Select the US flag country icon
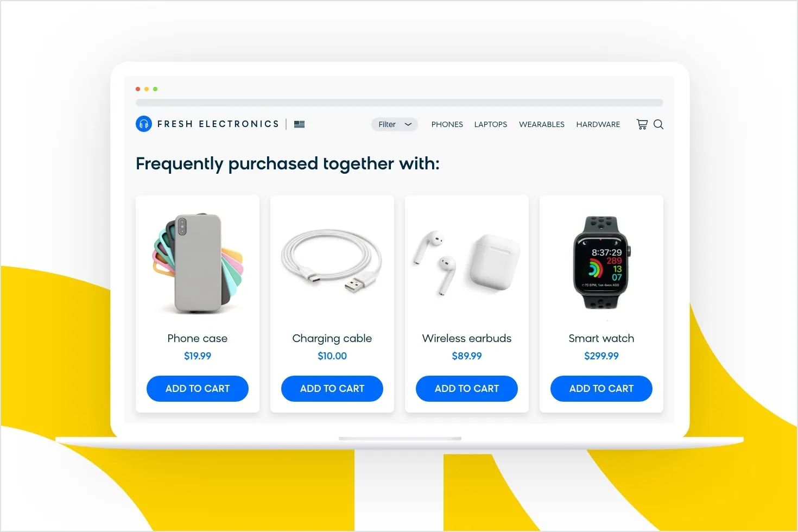The width and height of the screenshot is (798, 532). [x=299, y=124]
